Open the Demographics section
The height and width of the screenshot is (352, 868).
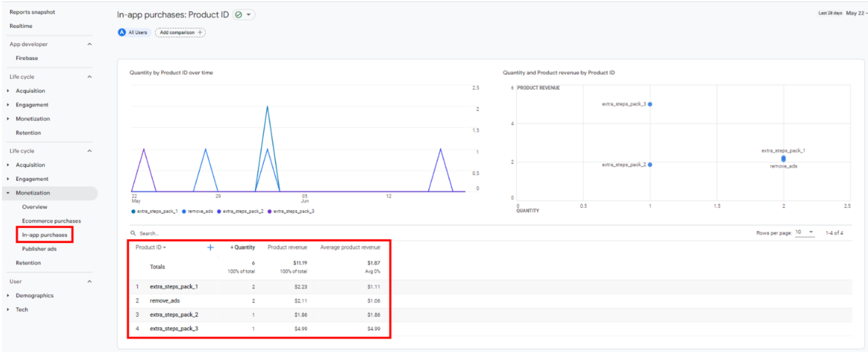point(35,296)
